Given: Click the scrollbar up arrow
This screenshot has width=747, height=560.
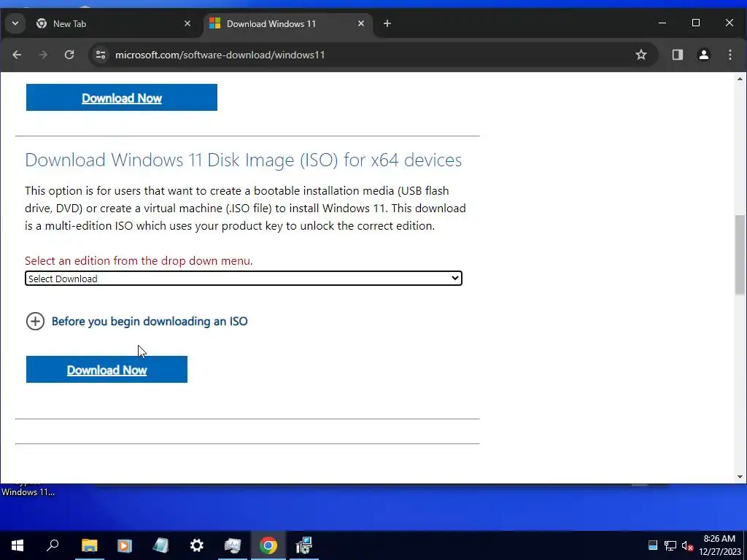Looking at the screenshot, I should click(x=740, y=79).
